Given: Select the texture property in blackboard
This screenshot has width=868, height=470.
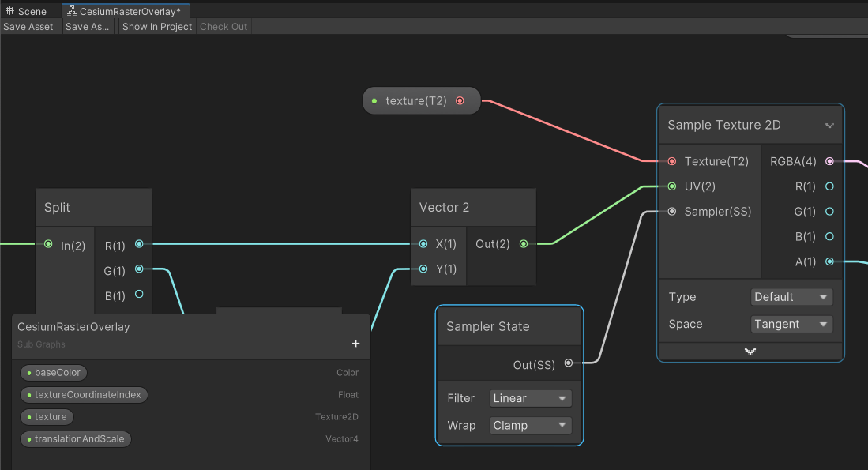Looking at the screenshot, I should (47, 417).
